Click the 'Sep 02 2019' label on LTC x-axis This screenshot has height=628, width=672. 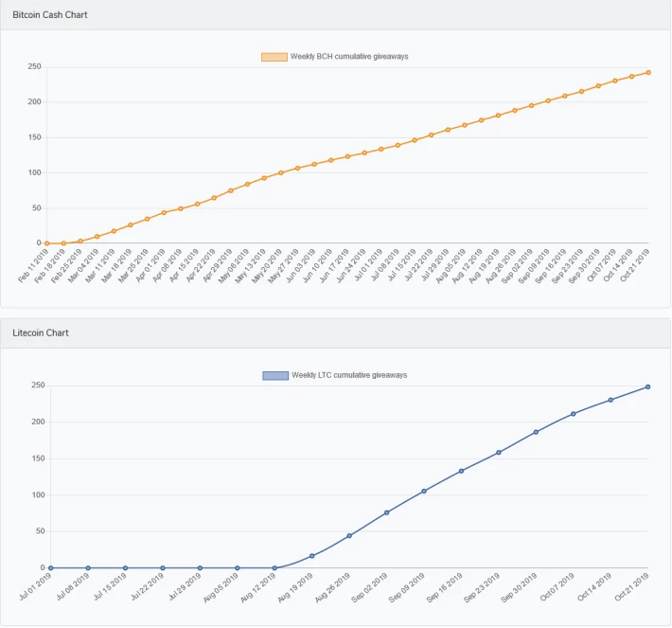point(369,588)
